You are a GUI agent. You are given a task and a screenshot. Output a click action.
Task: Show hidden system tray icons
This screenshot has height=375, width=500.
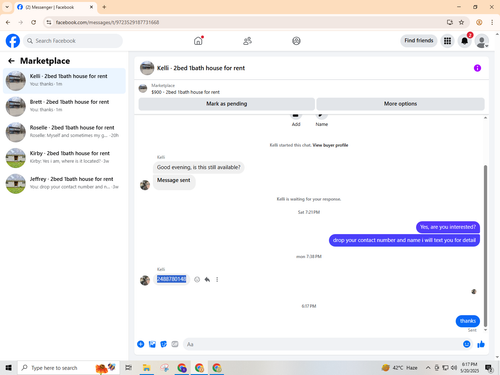(428, 368)
